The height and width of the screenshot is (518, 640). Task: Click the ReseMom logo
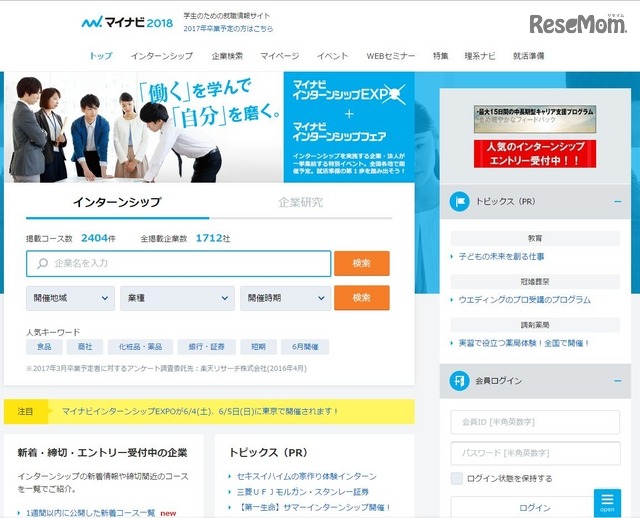point(578,24)
